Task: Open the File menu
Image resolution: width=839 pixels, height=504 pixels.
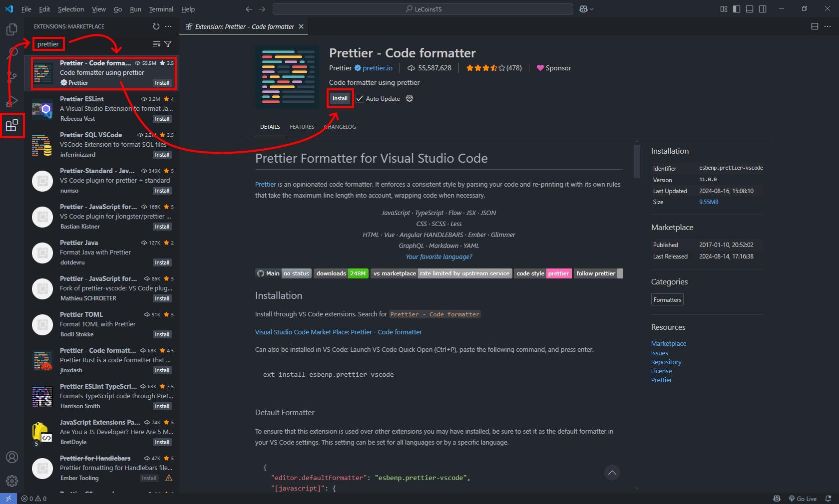Action: pos(26,9)
